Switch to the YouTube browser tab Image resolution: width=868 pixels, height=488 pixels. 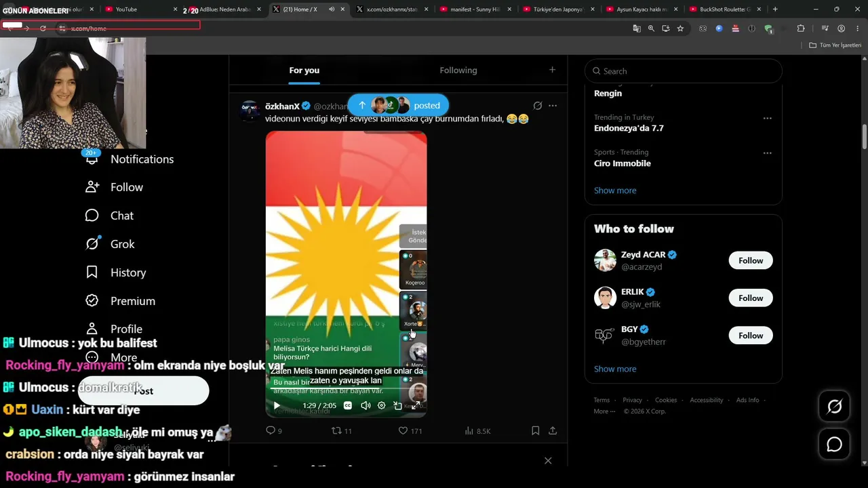coord(140,9)
